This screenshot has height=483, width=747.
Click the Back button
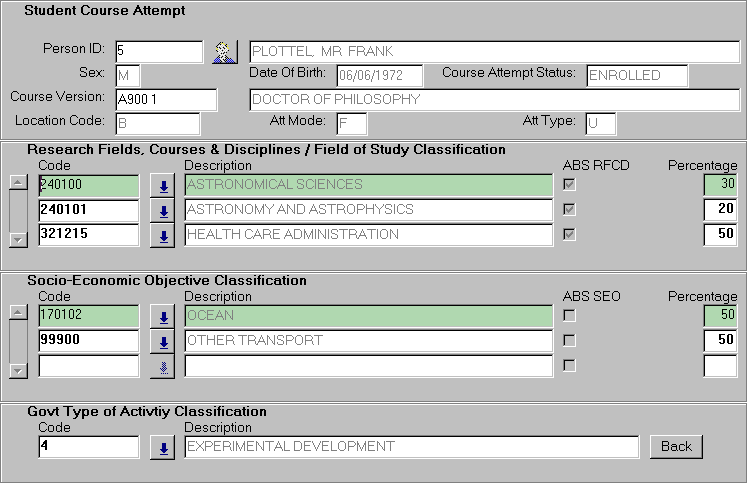pos(676,446)
